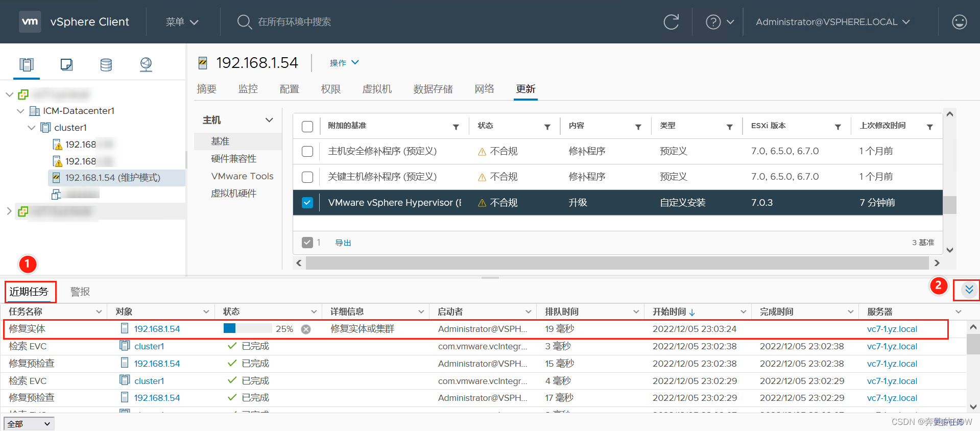The width and height of the screenshot is (980, 431).
Task: Select 基准 in the side menu
Action: point(221,141)
